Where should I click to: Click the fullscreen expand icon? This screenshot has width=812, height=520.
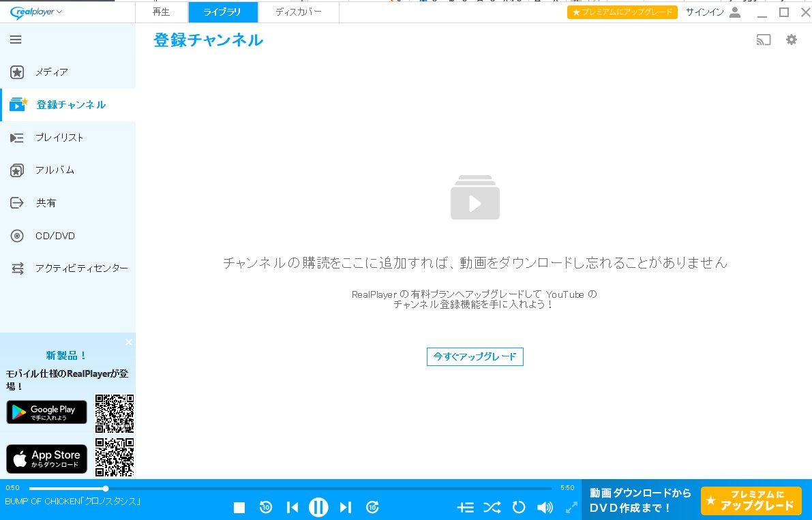pos(571,508)
